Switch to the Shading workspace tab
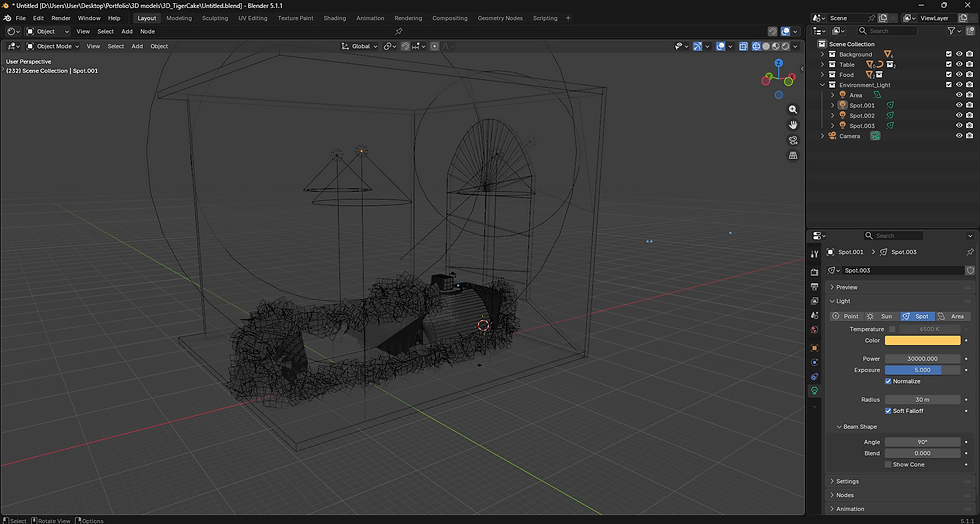980x524 pixels. pos(334,18)
